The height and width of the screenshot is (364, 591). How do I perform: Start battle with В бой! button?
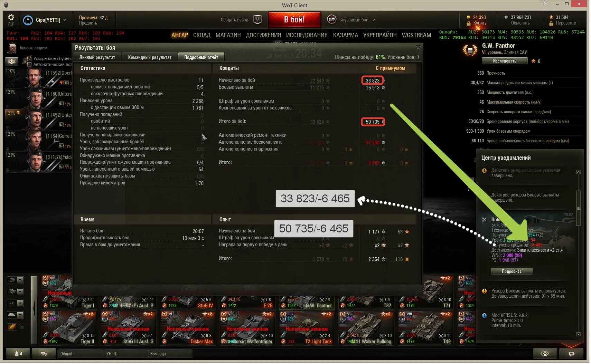(x=294, y=20)
